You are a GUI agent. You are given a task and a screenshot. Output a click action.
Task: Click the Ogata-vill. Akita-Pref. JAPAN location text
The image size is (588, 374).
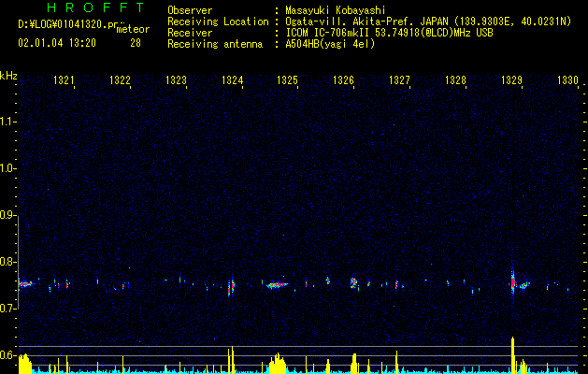(428, 22)
